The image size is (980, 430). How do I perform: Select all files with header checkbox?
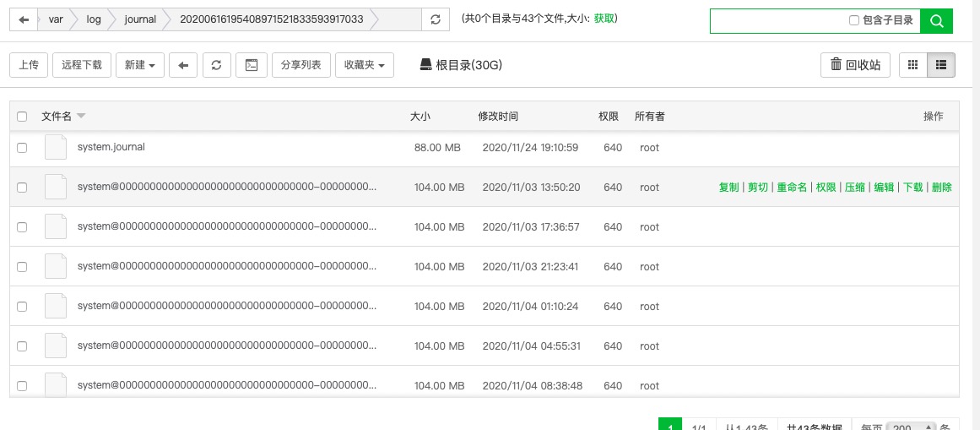pos(22,117)
